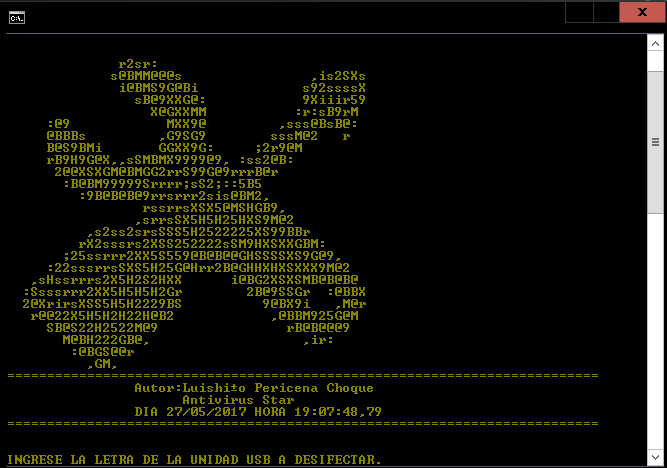This screenshot has width=667, height=468.
Task: Click the ',is2SXs' ASCII art line
Action: 338,76
